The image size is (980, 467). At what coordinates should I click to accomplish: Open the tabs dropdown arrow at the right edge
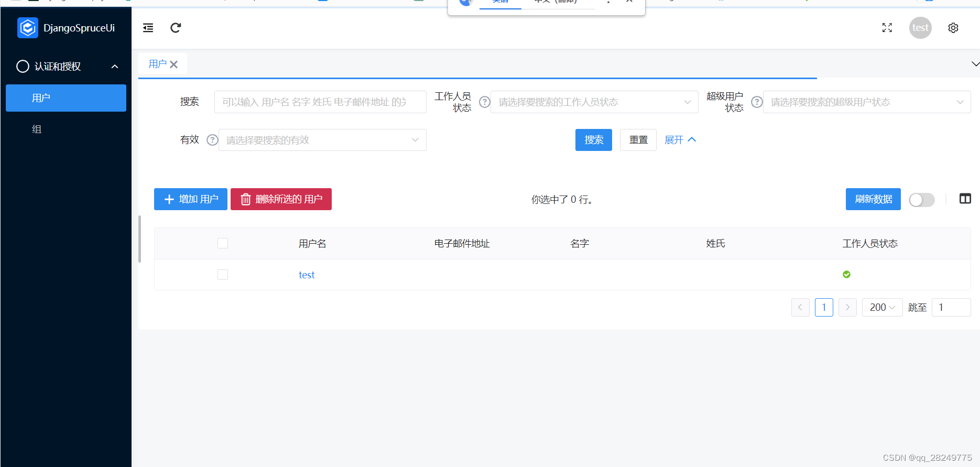pos(975,64)
